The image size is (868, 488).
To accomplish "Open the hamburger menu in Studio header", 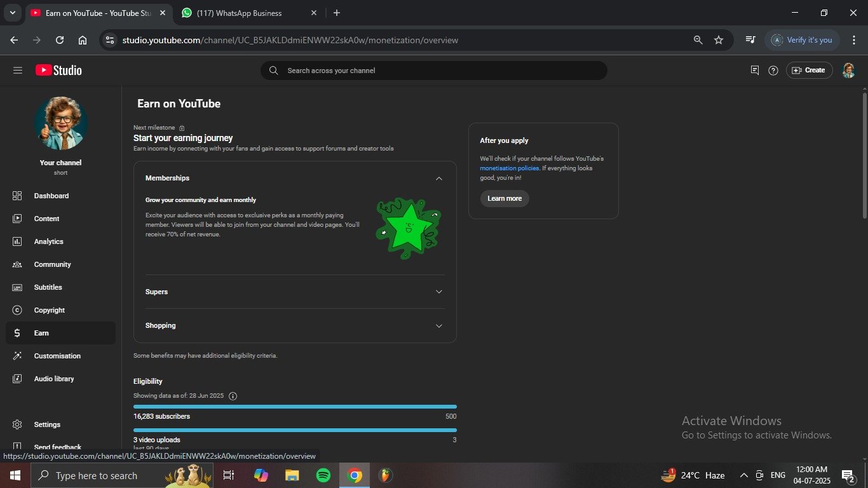I will click(18, 71).
